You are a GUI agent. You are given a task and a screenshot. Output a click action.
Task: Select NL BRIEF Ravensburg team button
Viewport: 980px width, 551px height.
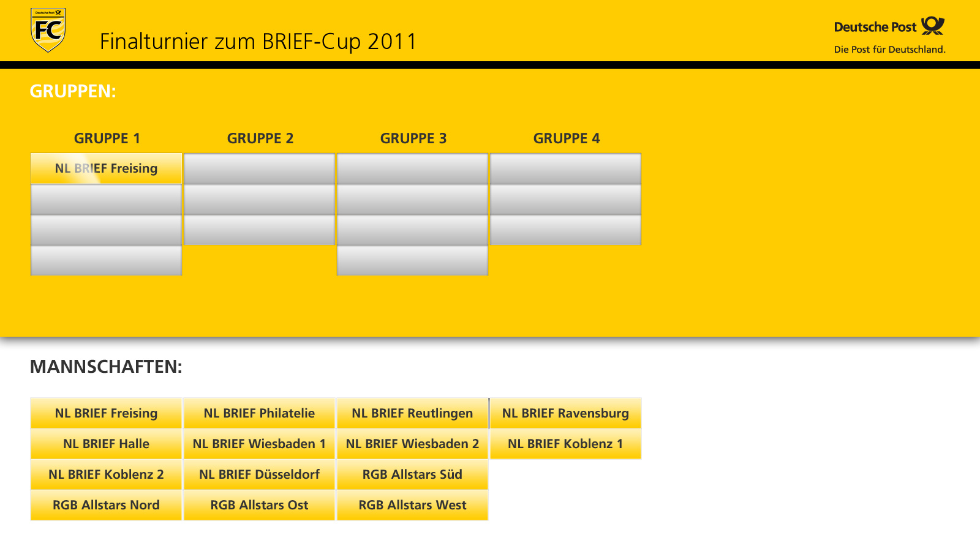565,413
